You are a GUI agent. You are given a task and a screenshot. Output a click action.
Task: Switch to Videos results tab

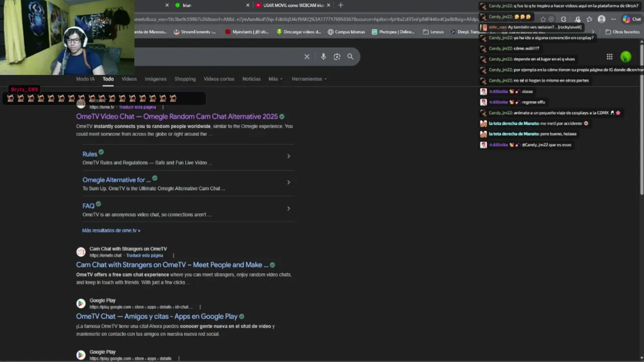tap(129, 79)
